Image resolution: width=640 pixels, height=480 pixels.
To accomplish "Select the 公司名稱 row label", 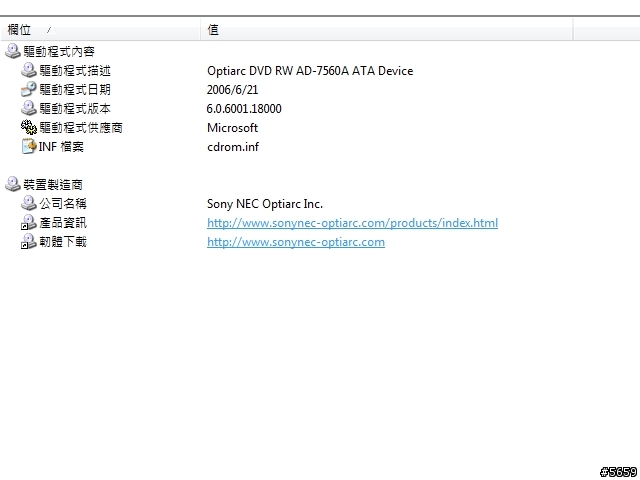I will tap(63, 204).
